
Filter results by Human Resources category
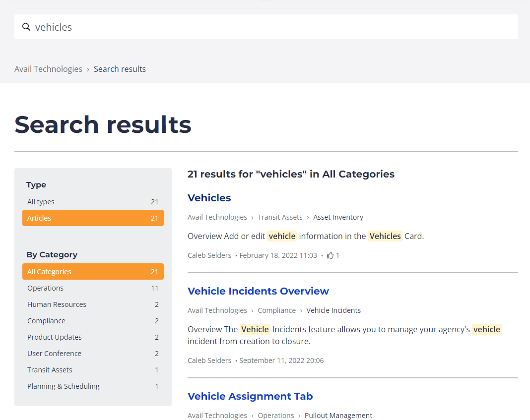coord(93,304)
